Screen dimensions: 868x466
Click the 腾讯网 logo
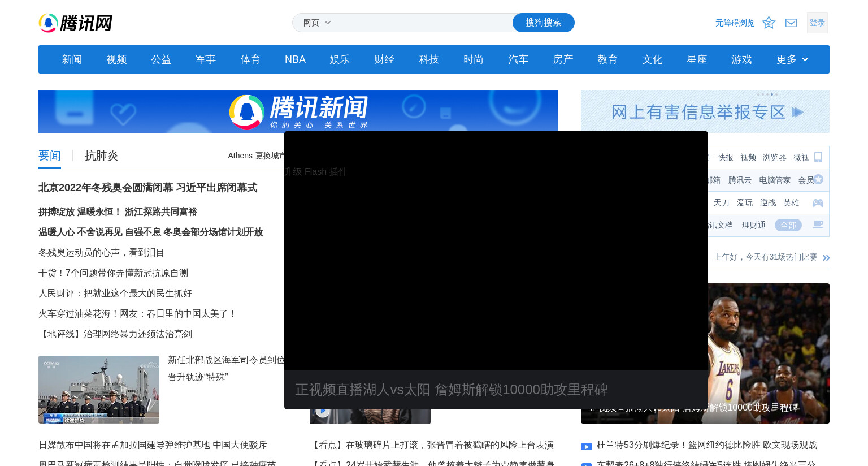point(75,23)
